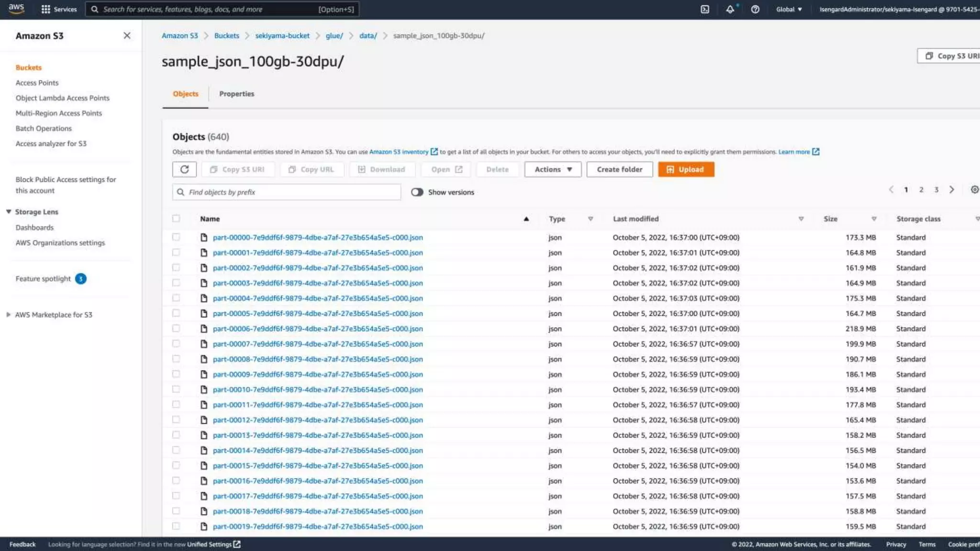Click the help question mark icon
The height and width of the screenshot is (551, 980).
coord(755,9)
